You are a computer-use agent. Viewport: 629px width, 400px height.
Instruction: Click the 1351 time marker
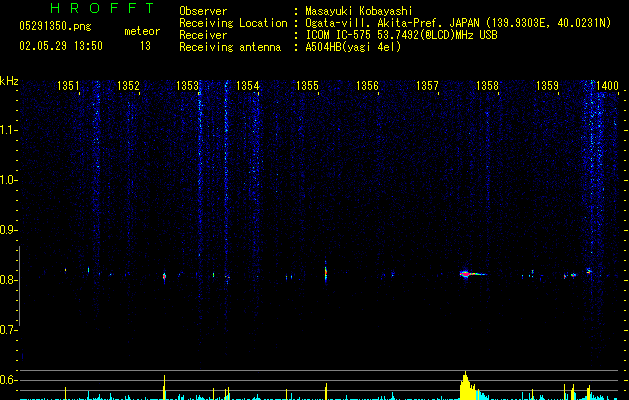click(x=68, y=86)
